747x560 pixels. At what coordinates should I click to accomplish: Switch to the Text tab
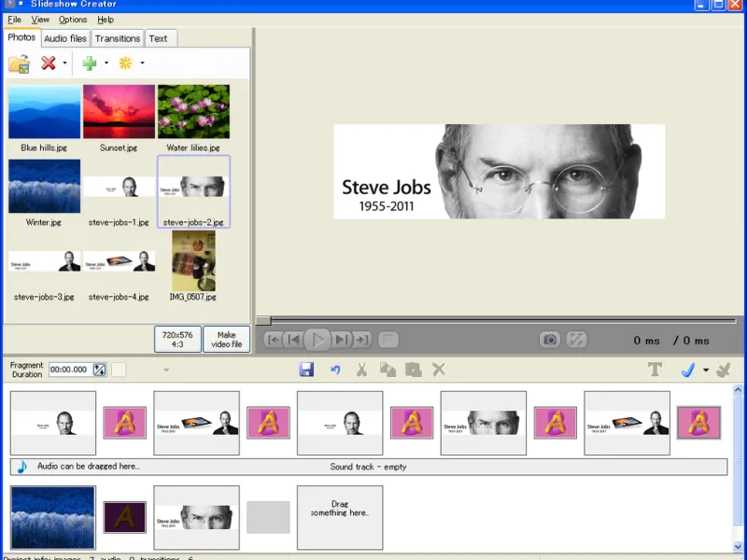[x=158, y=38]
